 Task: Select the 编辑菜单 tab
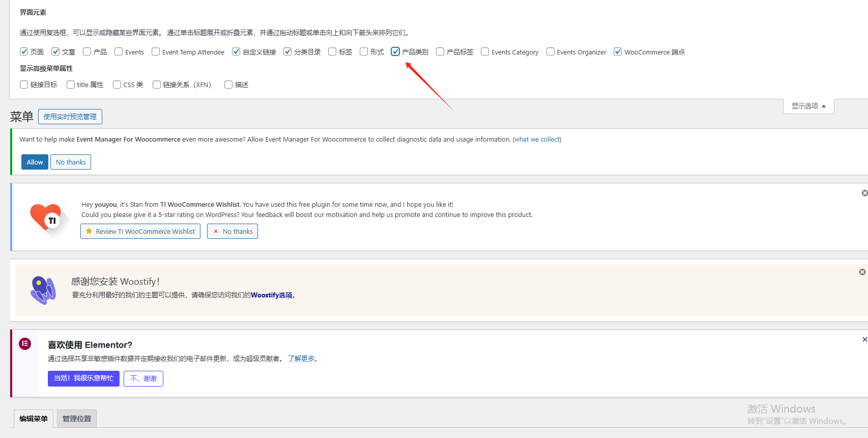coord(34,419)
